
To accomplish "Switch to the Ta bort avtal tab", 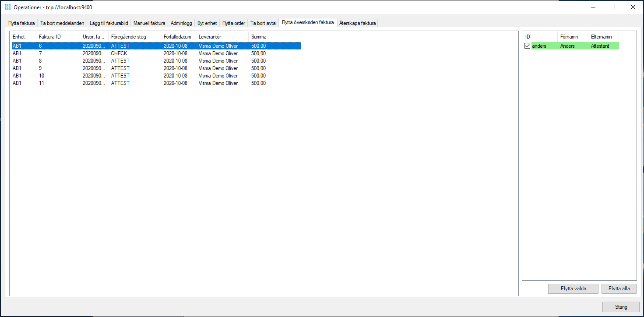I will point(263,23).
